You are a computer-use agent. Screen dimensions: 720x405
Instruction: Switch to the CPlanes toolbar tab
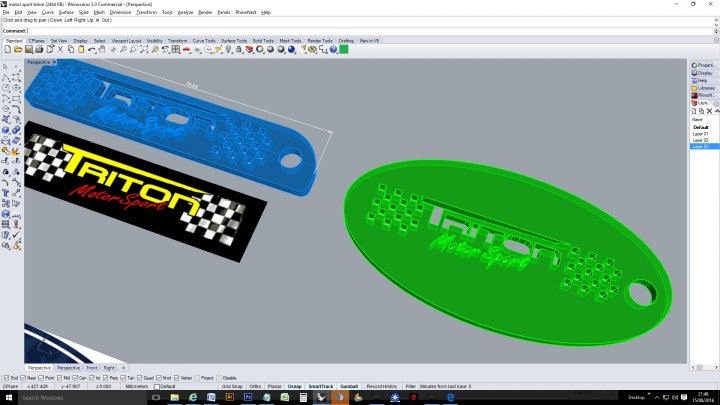coord(37,41)
